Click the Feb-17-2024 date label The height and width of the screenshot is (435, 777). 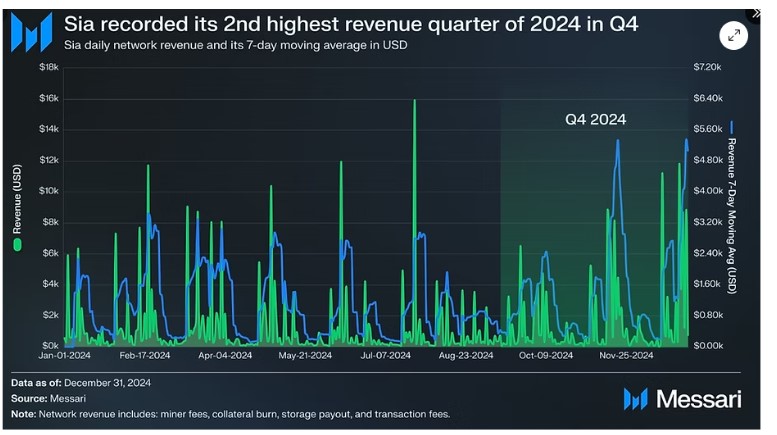[145, 355]
